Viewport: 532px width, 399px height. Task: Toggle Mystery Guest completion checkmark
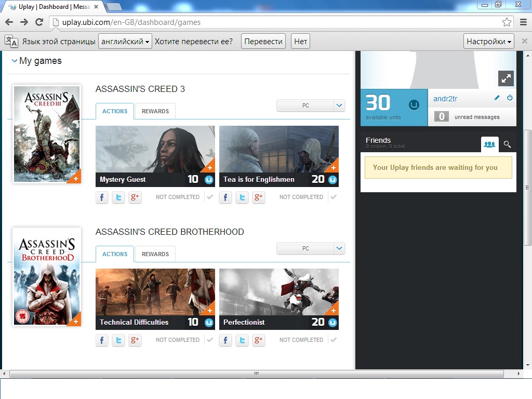point(210,197)
